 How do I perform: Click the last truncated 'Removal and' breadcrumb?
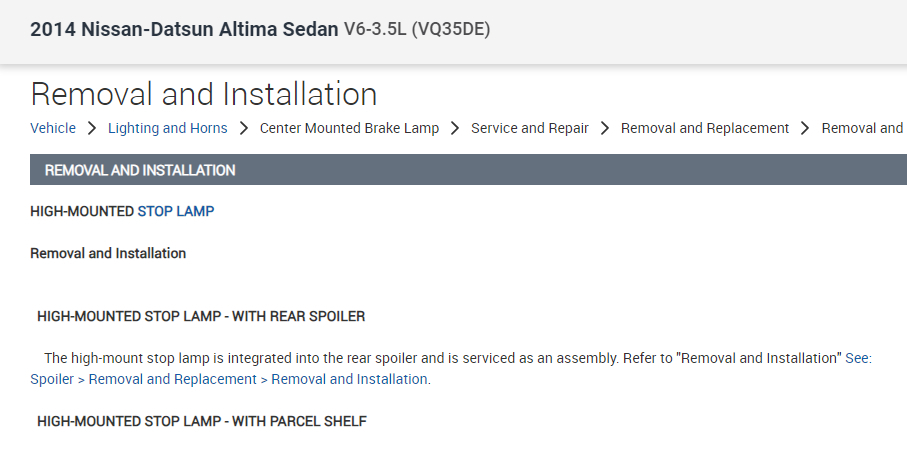point(862,128)
